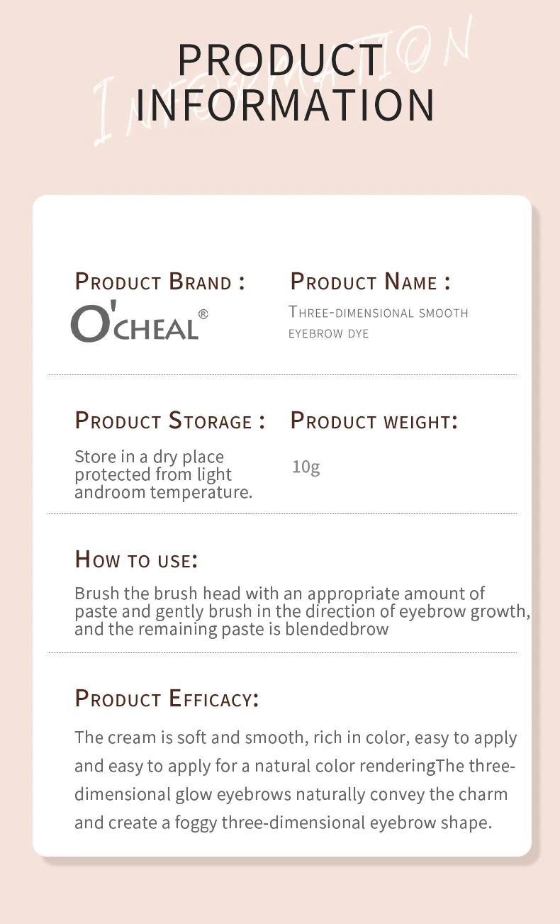Click the dotted divider below storage section
The width and height of the screenshot is (560, 924).
[282, 513]
